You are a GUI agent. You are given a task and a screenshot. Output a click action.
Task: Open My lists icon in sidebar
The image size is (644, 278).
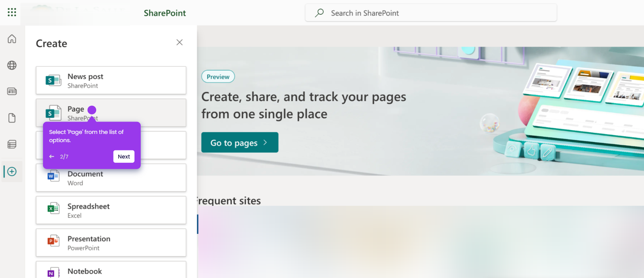pyautogui.click(x=12, y=144)
